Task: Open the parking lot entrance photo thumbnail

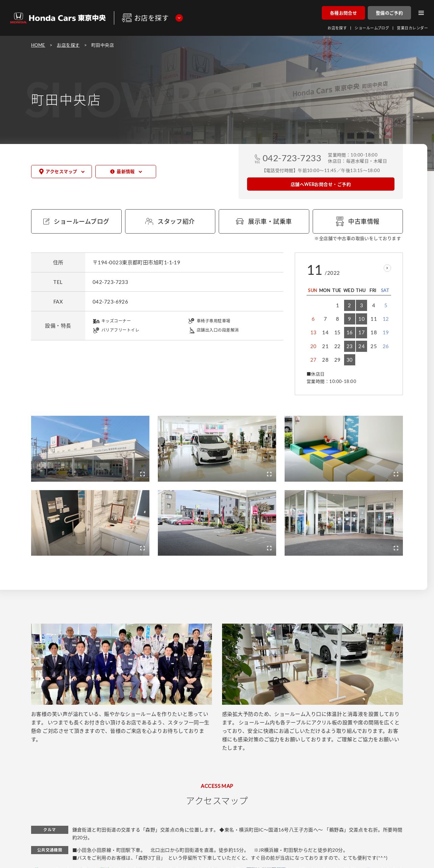Action: 217,523
